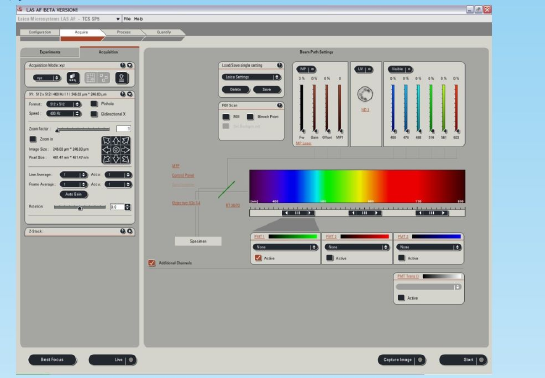Click the Capture Image button
The height and width of the screenshot is (378, 545).
pos(401,360)
